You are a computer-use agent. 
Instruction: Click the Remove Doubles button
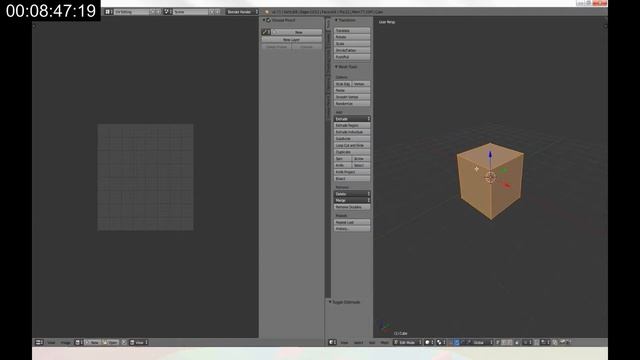click(x=352, y=207)
